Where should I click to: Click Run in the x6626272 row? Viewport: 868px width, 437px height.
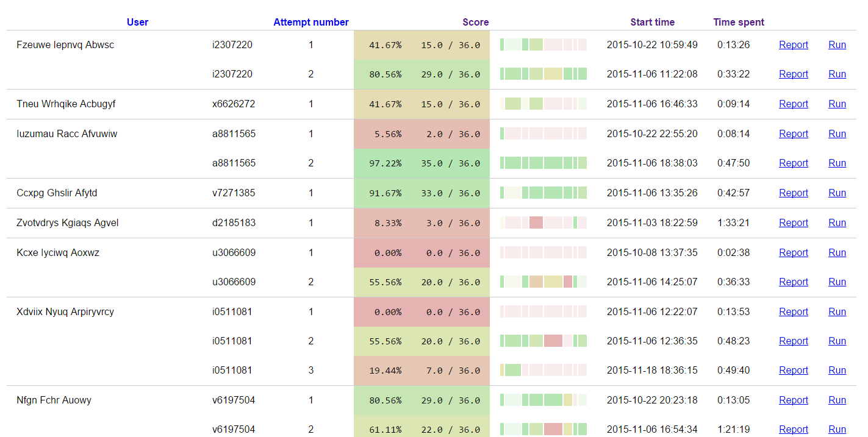(837, 104)
